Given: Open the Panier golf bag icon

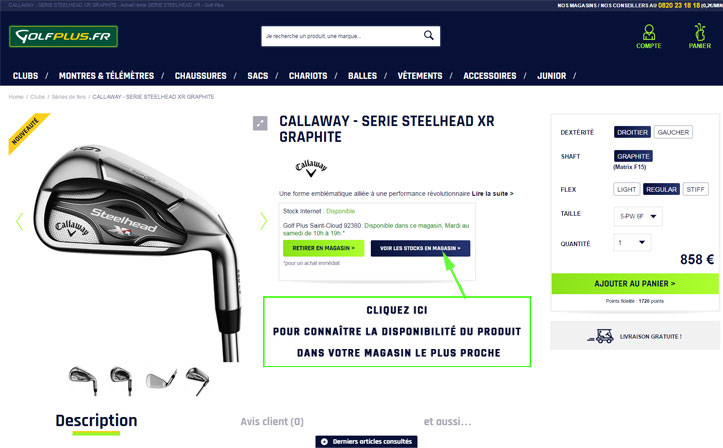Looking at the screenshot, I should click(x=699, y=36).
